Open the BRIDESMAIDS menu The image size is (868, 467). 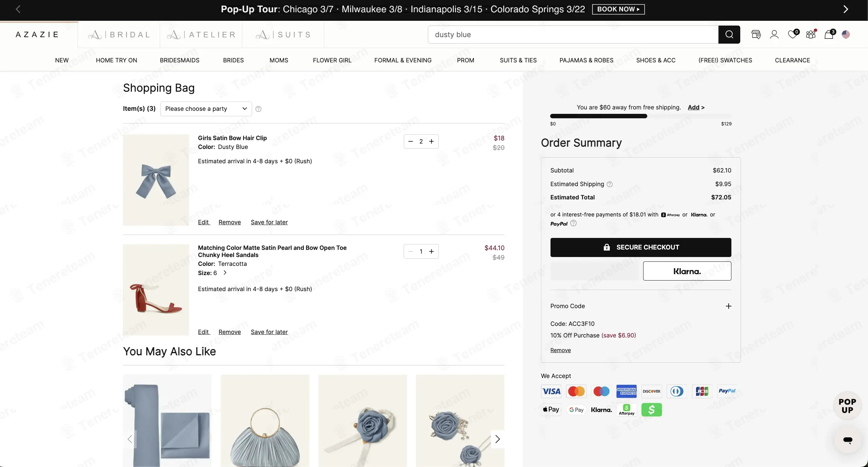click(180, 60)
